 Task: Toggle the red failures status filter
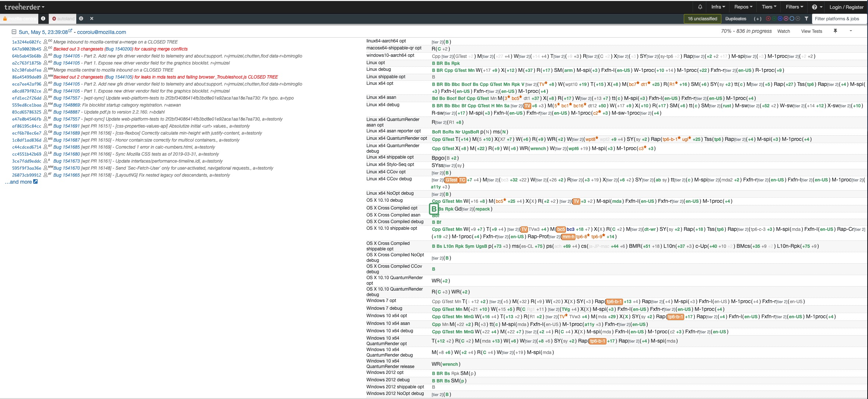tap(768, 19)
